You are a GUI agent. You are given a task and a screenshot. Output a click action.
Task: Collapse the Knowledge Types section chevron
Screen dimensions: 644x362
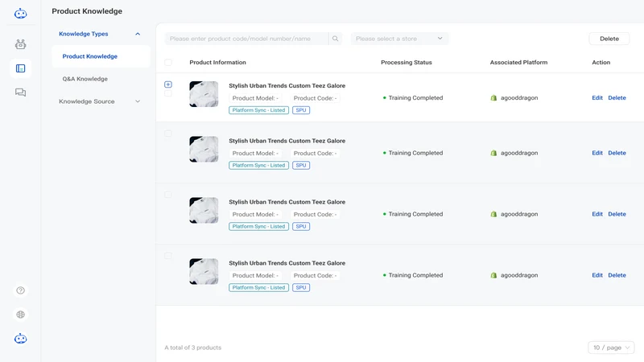click(x=138, y=34)
